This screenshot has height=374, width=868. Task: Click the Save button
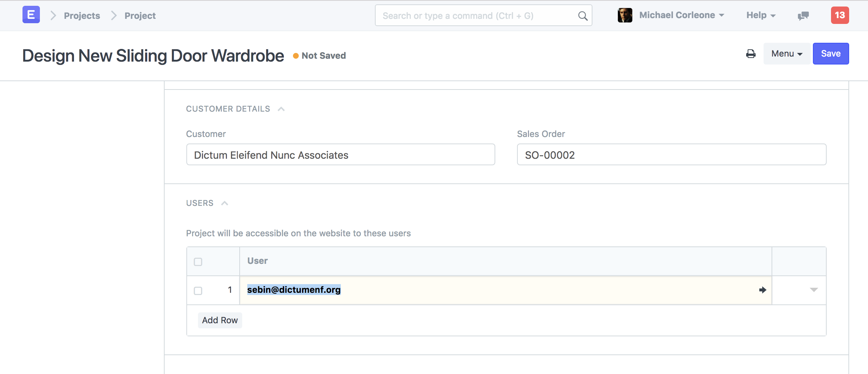tap(830, 54)
